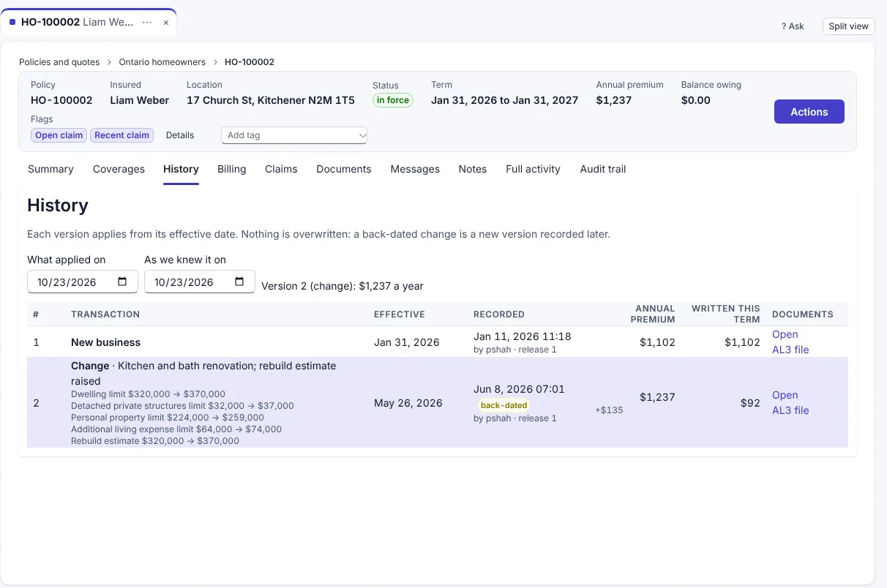Viewport: 887px width, 588px height.
Task: Click the Transaction column header
Action: tap(105, 314)
